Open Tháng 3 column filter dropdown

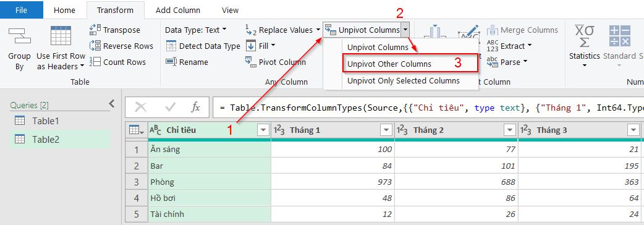click(x=633, y=130)
